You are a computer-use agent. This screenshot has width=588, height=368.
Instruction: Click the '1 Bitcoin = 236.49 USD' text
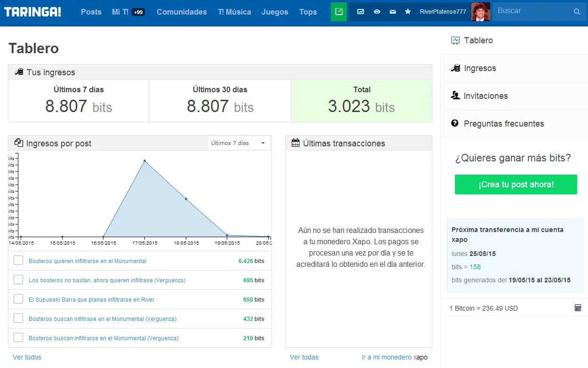tap(484, 308)
